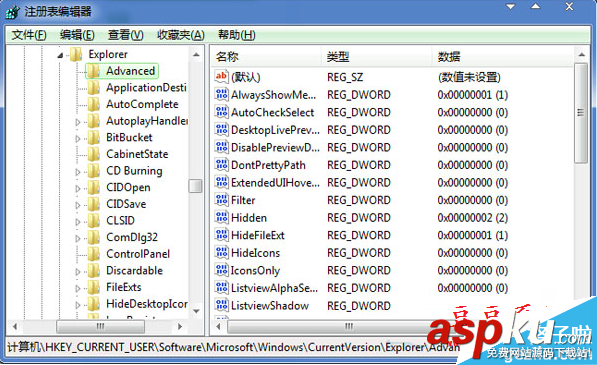Collapse the Explorer tree node
Viewport: 597px width, 365px height.
pos(60,56)
